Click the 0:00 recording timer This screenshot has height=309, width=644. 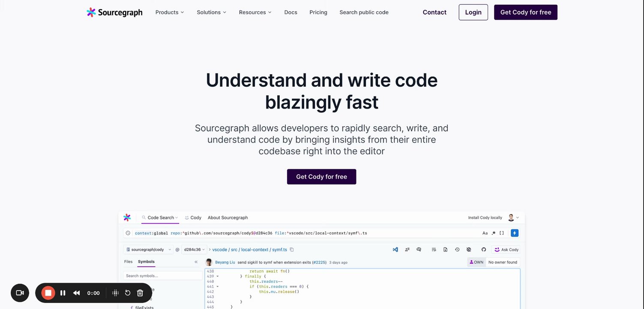pyautogui.click(x=93, y=293)
